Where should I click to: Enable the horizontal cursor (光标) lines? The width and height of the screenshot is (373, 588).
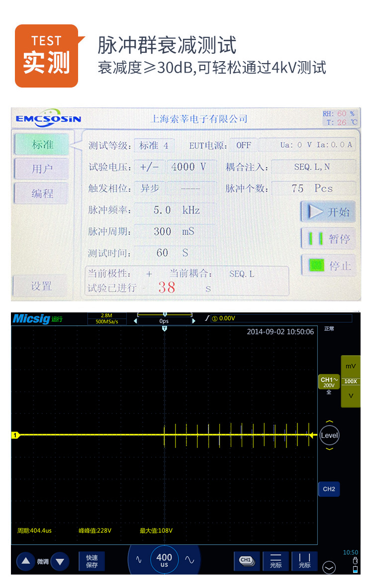click(x=275, y=561)
